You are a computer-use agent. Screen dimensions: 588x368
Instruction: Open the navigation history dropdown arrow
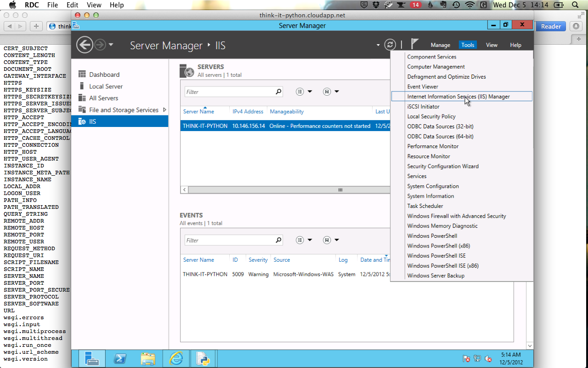(111, 45)
